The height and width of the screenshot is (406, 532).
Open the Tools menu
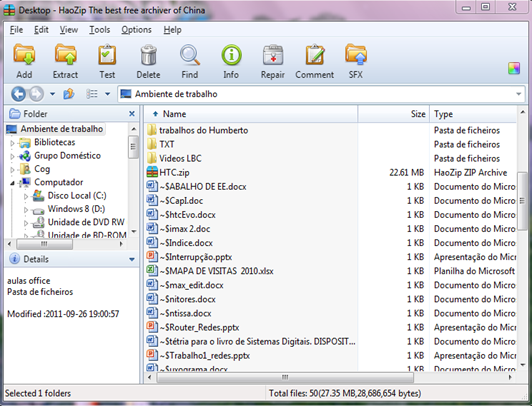point(99,30)
